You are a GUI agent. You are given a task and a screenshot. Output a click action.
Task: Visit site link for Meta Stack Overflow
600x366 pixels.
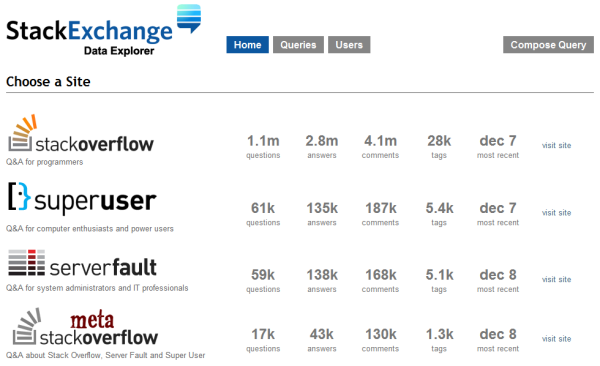(556, 339)
